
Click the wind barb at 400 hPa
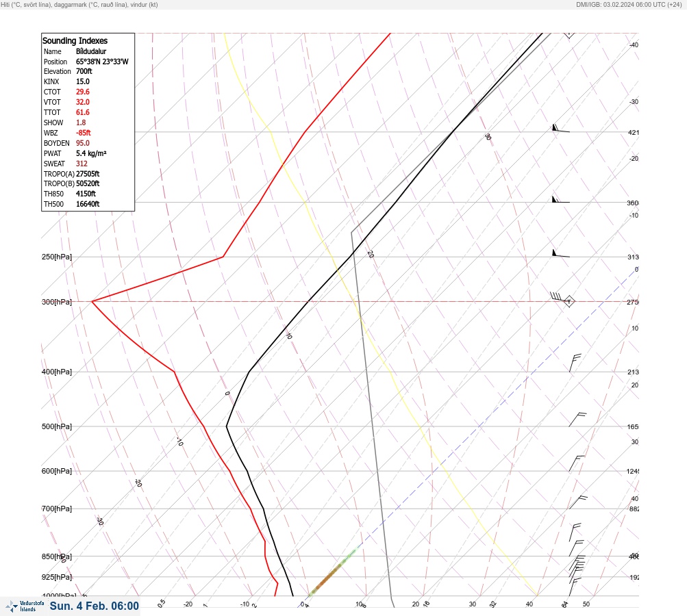click(x=575, y=363)
